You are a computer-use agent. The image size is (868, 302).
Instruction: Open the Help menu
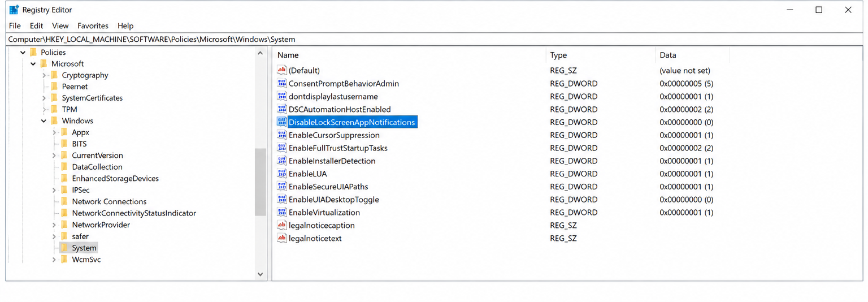(125, 25)
